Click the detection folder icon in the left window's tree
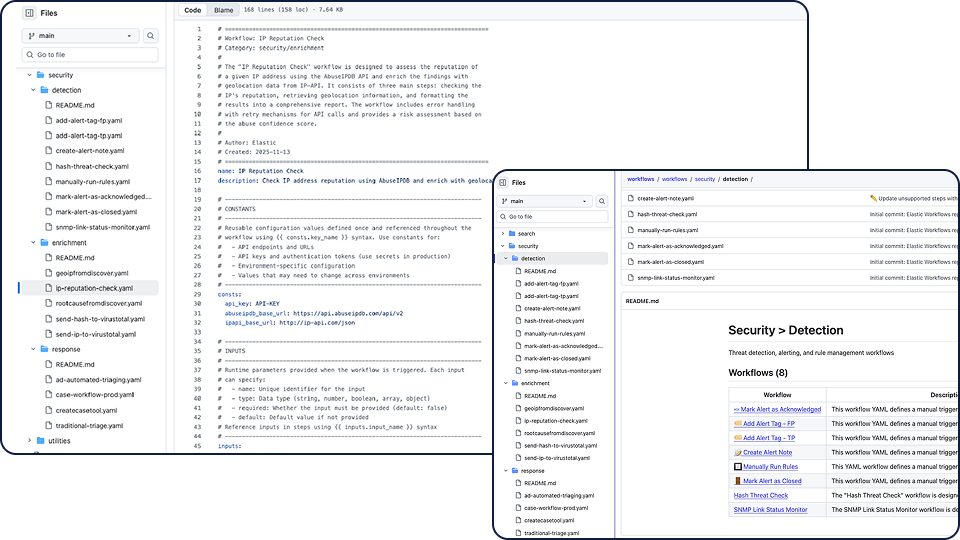 [45, 90]
